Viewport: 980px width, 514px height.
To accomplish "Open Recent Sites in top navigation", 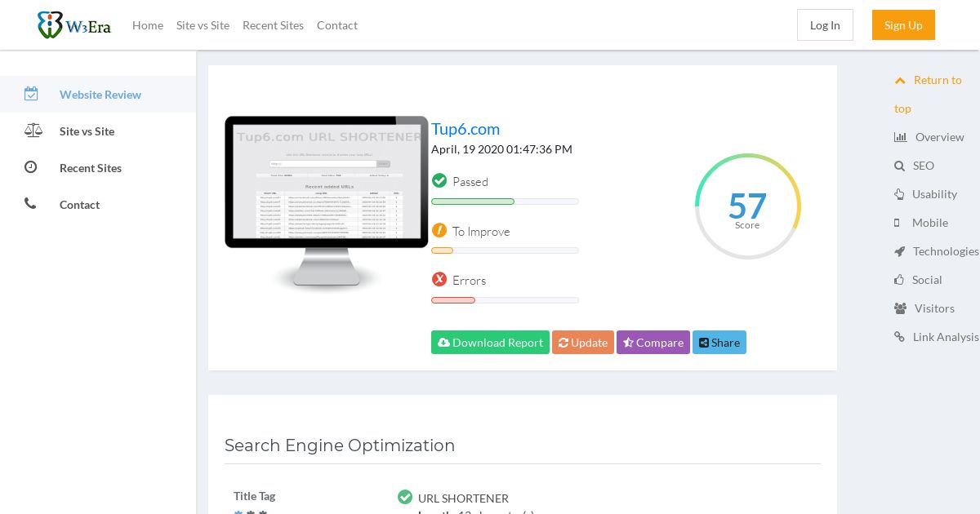I will (x=273, y=25).
